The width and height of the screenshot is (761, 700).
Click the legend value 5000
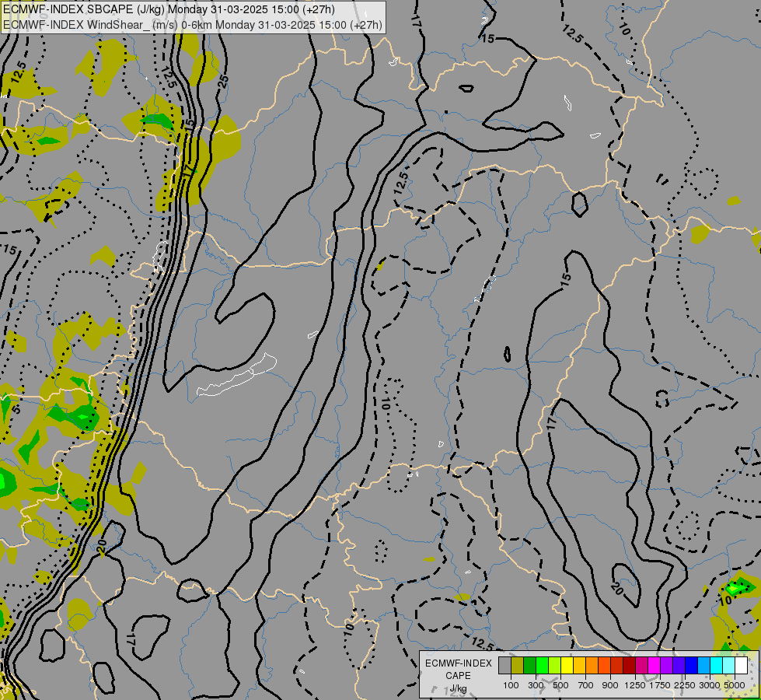click(735, 685)
